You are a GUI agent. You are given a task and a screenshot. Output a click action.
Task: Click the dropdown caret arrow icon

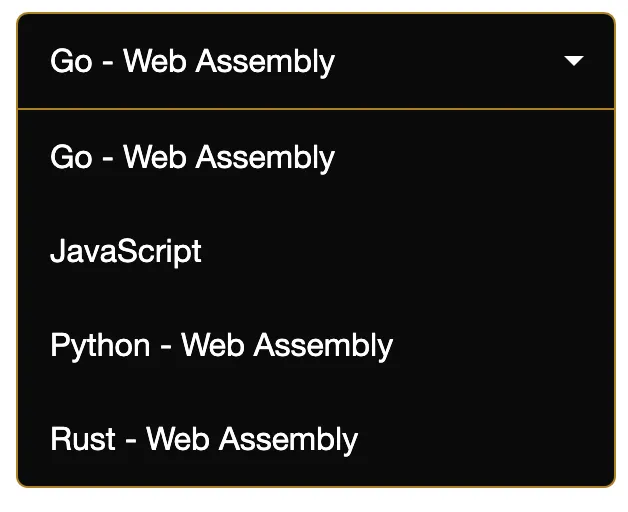574,61
